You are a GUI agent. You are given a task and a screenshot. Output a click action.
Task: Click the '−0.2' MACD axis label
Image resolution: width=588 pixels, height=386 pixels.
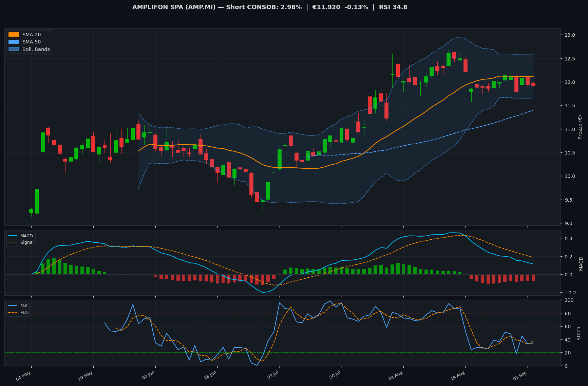point(570,293)
